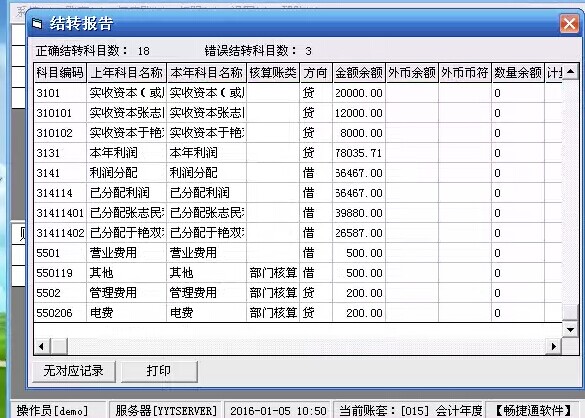Click 电费 in 本年科目名称 column
The width and height of the screenshot is (585, 418).
click(x=206, y=313)
